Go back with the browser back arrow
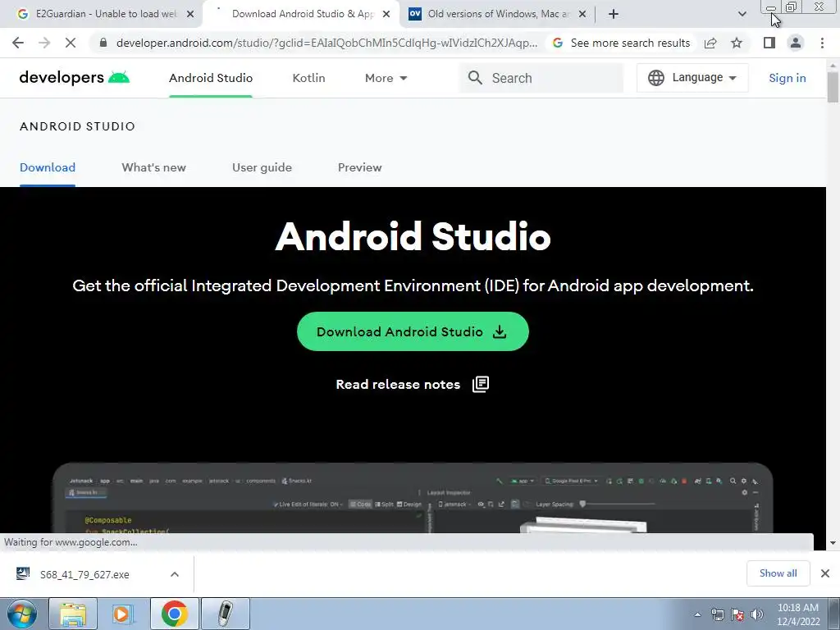The height and width of the screenshot is (630, 840). point(18,43)
